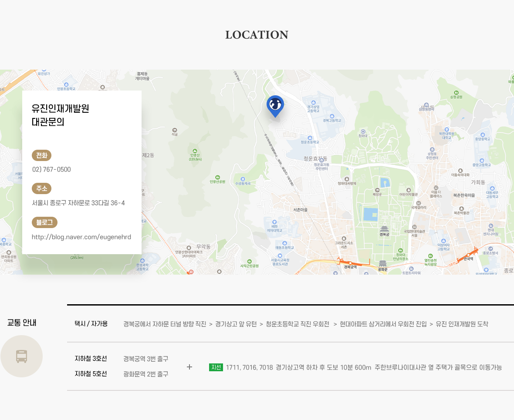The height and width of the screenshot is (420, 514).
Task: Click the bus numbers 1711, 7016, 7018
Action: 250,368
